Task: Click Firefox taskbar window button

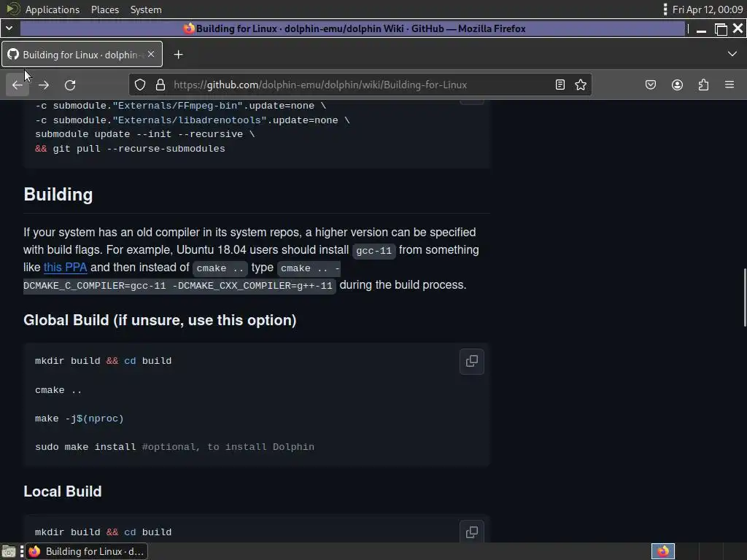Action: (x=87, y=551)
